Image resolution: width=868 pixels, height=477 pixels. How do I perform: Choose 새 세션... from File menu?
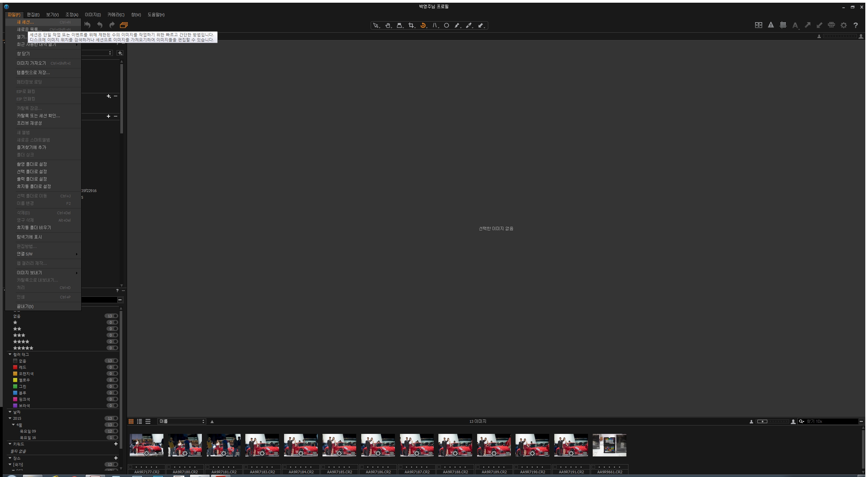click(x=25, y=22)
